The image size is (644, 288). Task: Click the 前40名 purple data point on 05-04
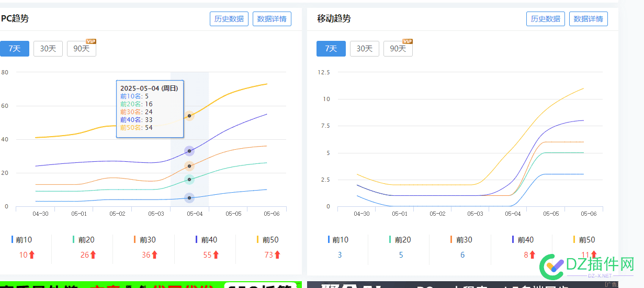point(189,151)
